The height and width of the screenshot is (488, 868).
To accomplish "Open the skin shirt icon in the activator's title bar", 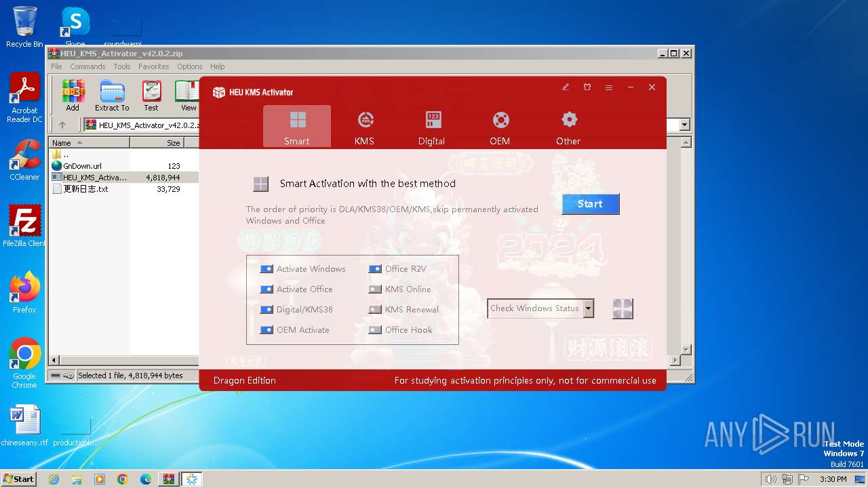I will click(x=587, y=87).
